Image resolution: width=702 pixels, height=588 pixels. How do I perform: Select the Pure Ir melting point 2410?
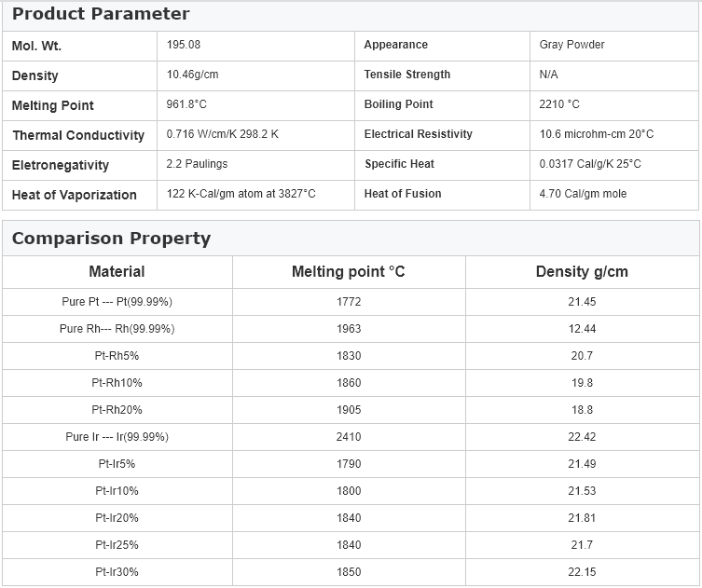(x=348, y=437)
